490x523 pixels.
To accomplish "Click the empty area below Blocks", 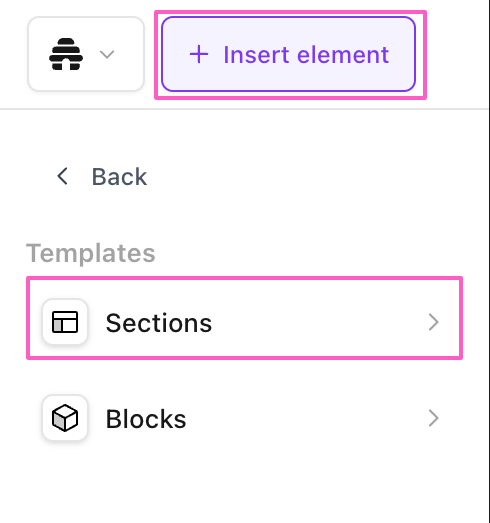I will (x=244, y=487).
